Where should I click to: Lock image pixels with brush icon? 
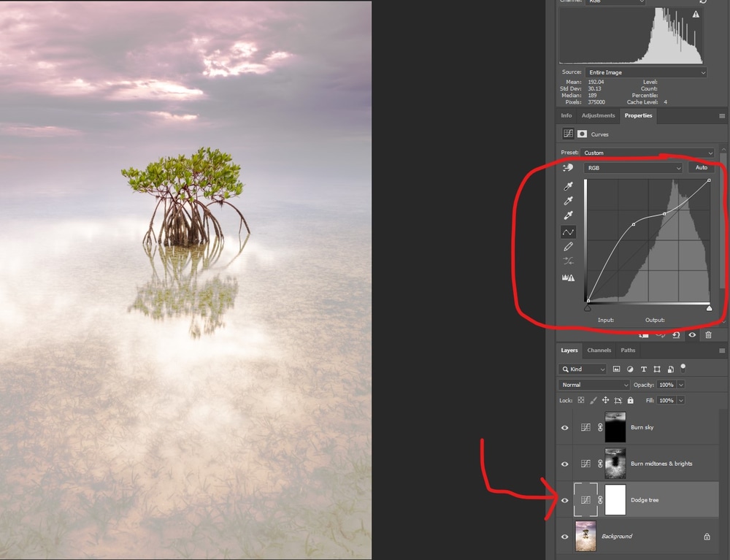click(x=593, y=400)
